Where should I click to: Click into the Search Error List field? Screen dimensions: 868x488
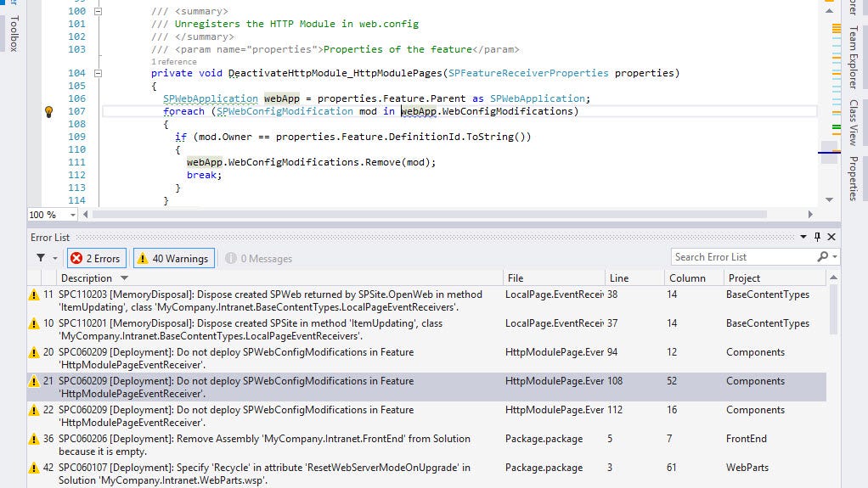[743, 256]
